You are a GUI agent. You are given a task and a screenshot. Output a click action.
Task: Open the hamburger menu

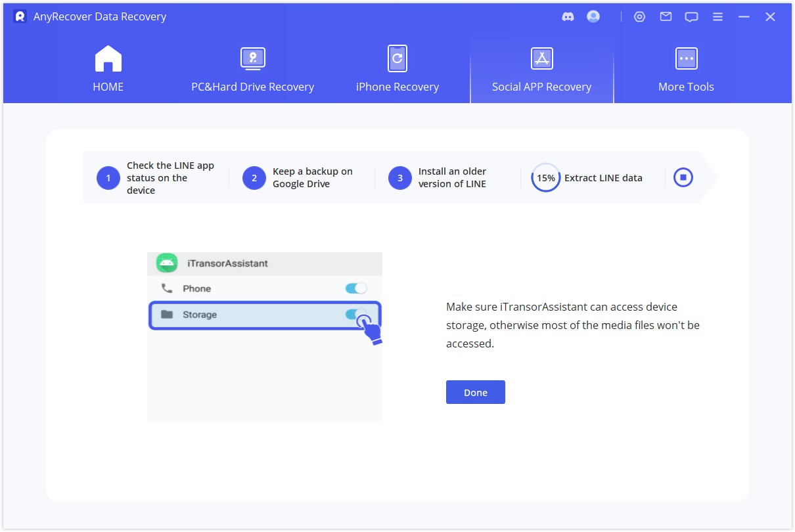(x=717, y=16)
